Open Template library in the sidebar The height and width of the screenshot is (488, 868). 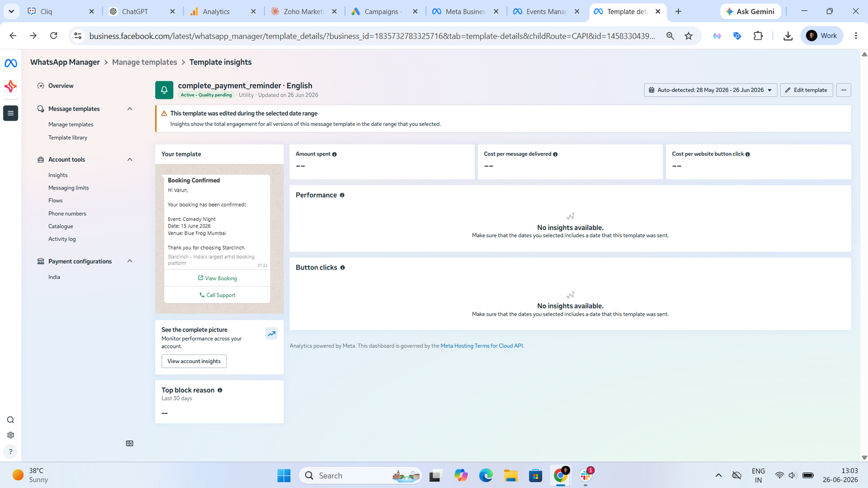68,138
